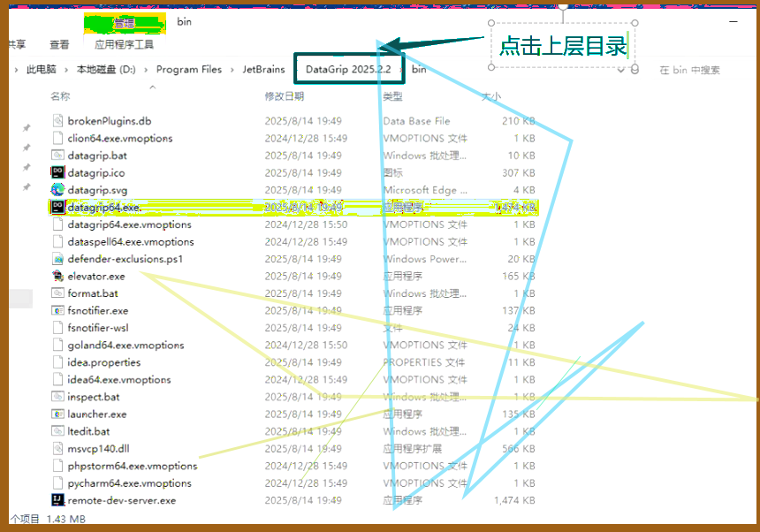The image size is (760, 532).
Task: Click the fsnotifier.exe file icon
Action: pos(57,310)
